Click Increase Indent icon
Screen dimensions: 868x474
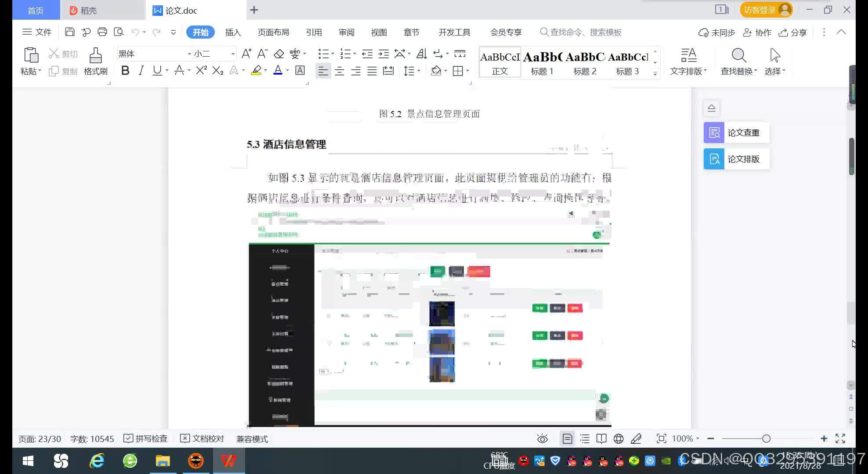(x=383, y=54)
